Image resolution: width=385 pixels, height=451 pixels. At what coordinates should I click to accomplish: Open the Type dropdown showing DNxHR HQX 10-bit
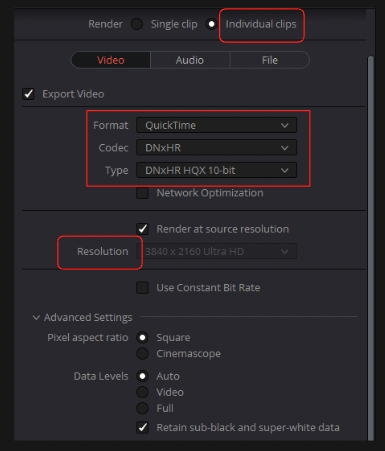point(216,170)
